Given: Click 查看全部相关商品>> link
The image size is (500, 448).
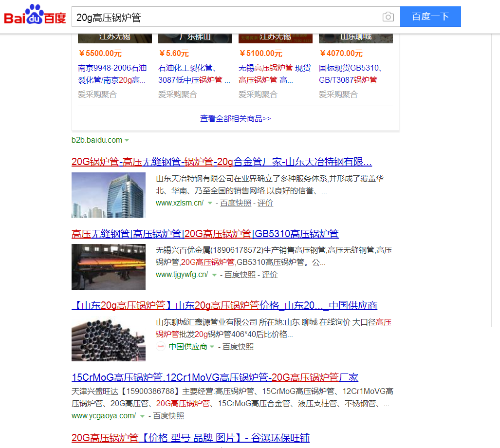Looking at the screenshot, I should coord(235,119).
